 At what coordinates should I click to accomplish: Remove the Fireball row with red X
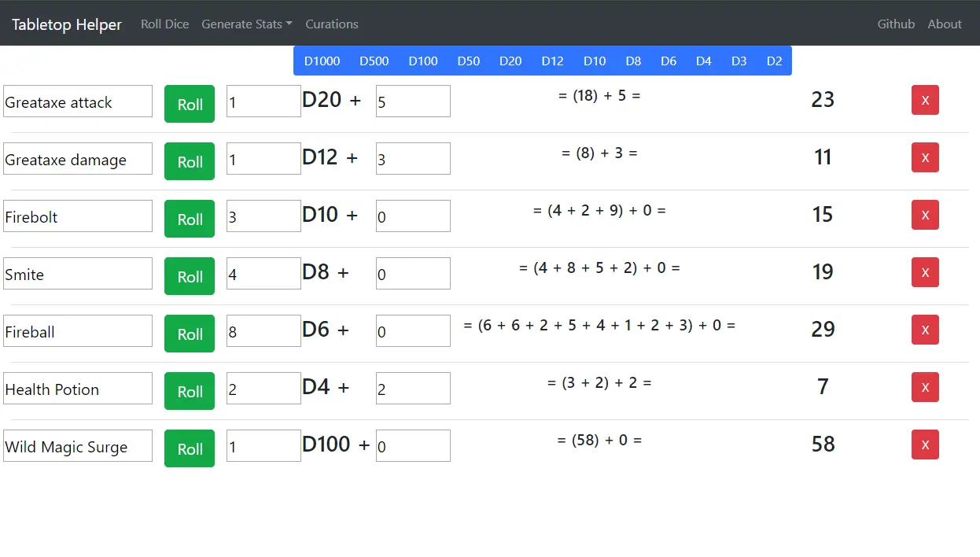(925, 330)
